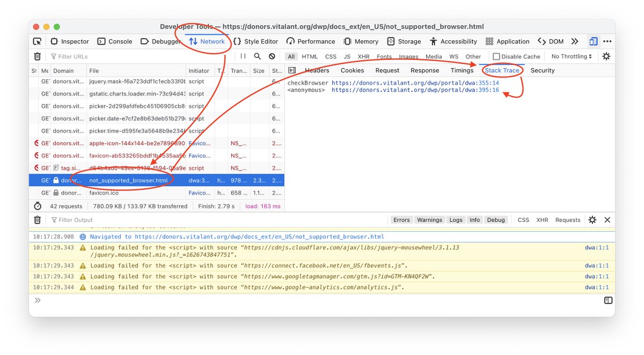The image size is (644, 355).
Task: Sort by the File column header
Action: pyautogui.click(x=136, y=71)
